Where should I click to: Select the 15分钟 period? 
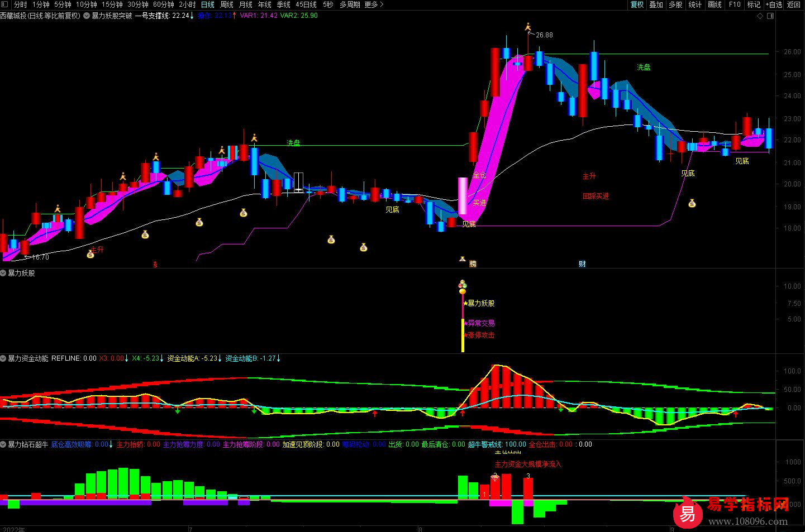coord(112,4)
